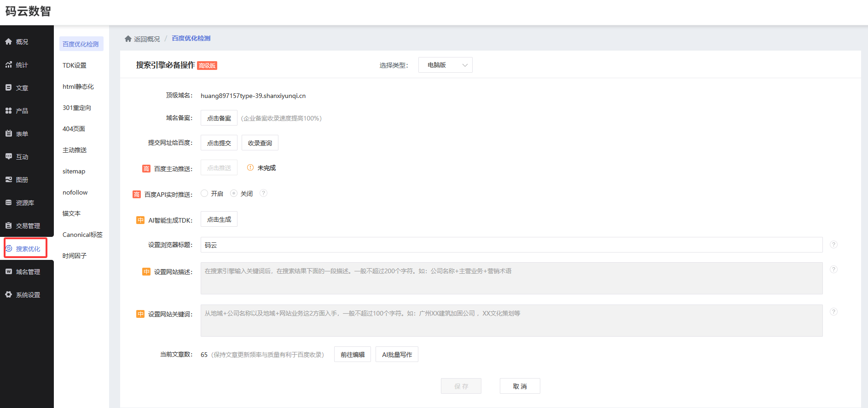The width and height of the screenshot is (868, 408).
Task: Select the 产品 products icon in sidebar
Action: [9, 110]
